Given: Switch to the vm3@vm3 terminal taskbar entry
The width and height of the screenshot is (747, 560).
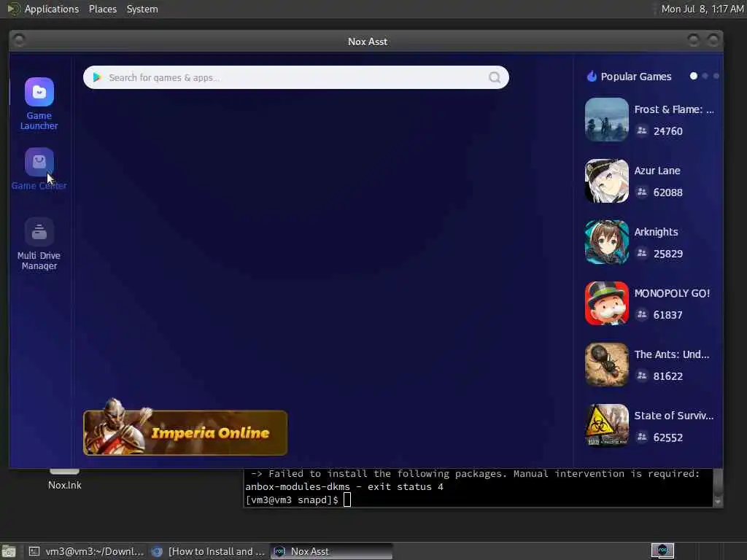Looking at the screenshot, I should pos(87,551).
